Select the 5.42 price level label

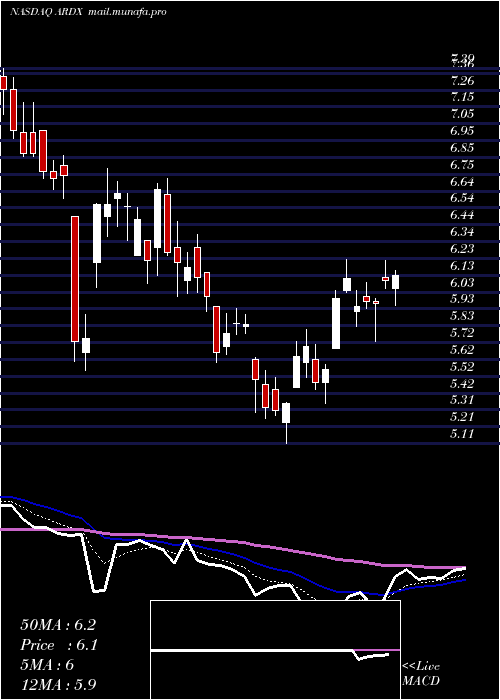pos(462,383)
